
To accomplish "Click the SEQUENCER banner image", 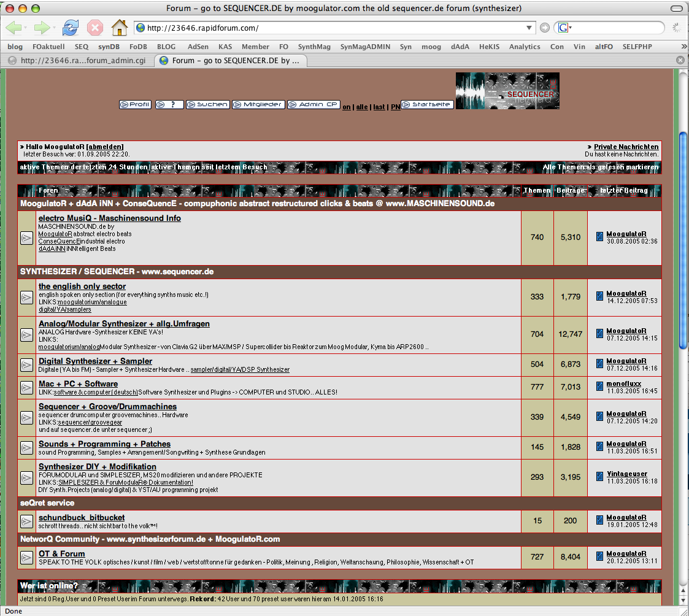I will tap(507, 91).
